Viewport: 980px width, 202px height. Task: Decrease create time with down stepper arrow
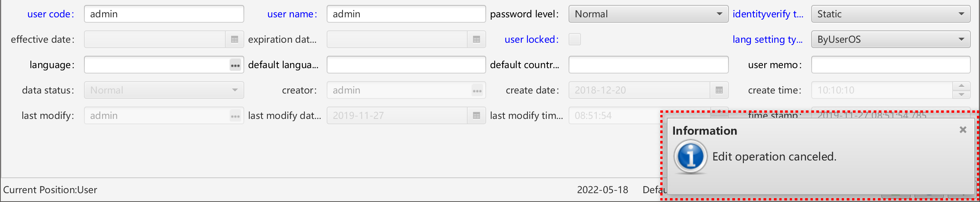(962, 94)
